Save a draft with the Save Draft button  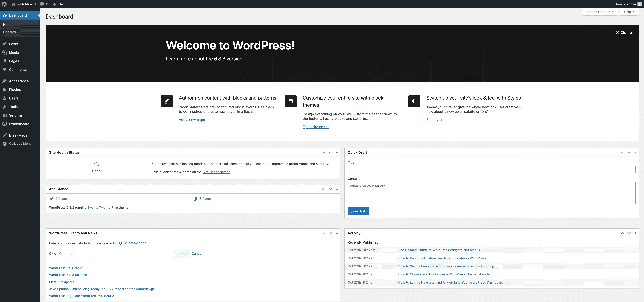(358, 211)
